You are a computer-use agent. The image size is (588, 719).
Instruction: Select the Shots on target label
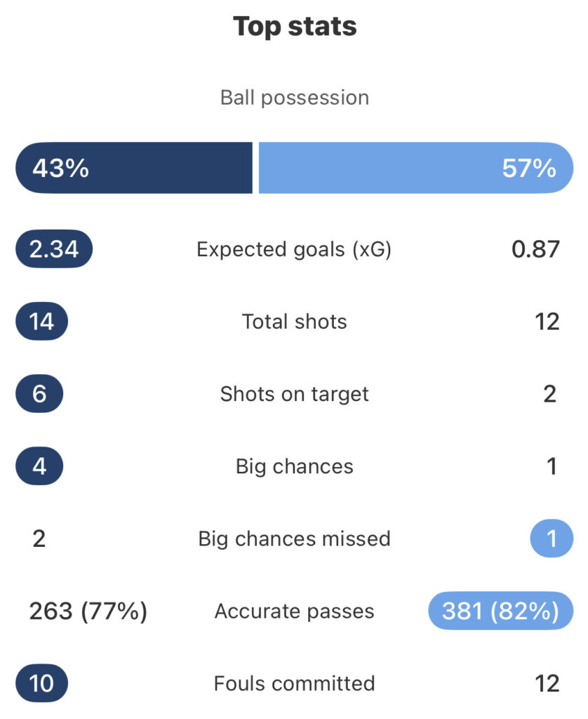point(294,395)
